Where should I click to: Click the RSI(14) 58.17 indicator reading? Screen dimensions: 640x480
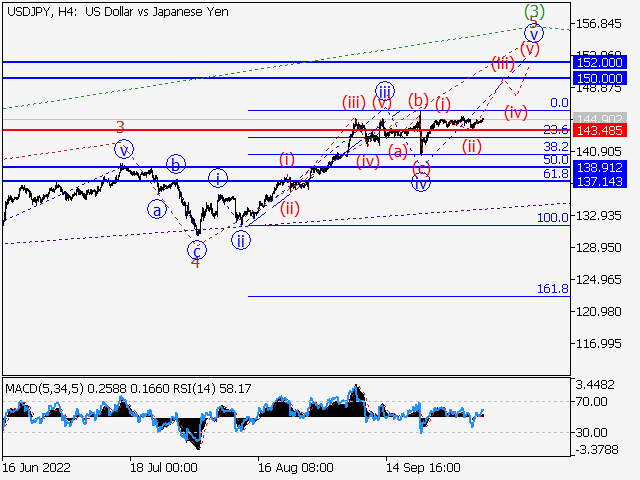click(211, 389)
